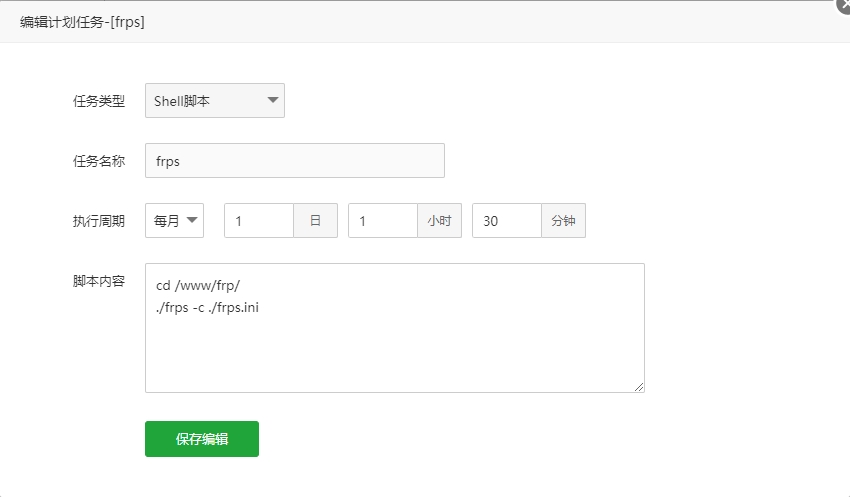The image size is (850, 497).
Task: Click the script textarea resize handle
Action: (x=639, y=387)
